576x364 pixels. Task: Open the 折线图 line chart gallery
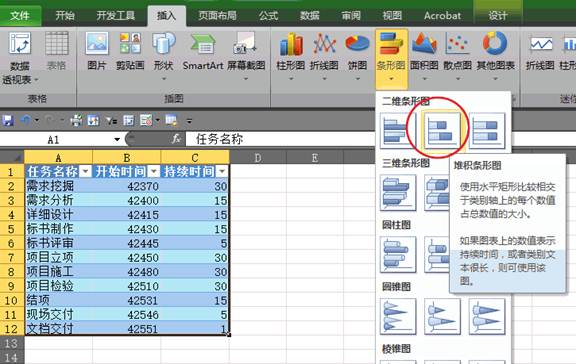click(324, 56)
